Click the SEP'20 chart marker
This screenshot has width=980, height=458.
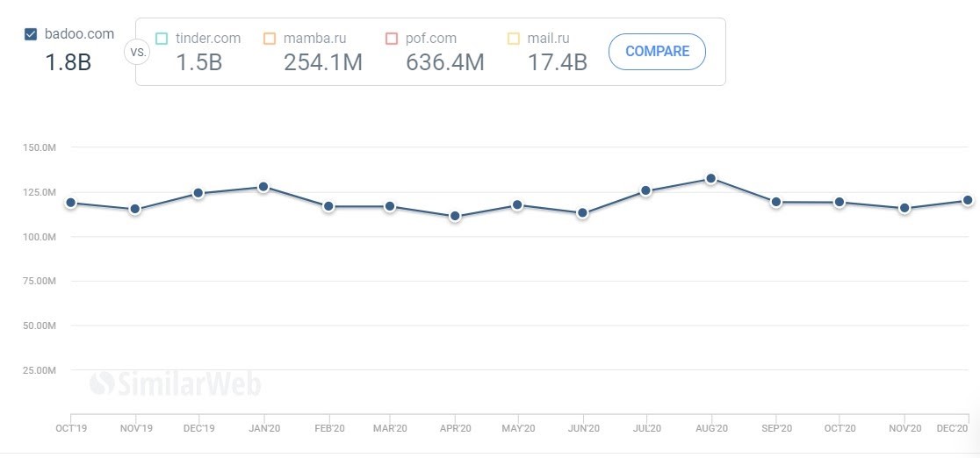coord(776,202)
